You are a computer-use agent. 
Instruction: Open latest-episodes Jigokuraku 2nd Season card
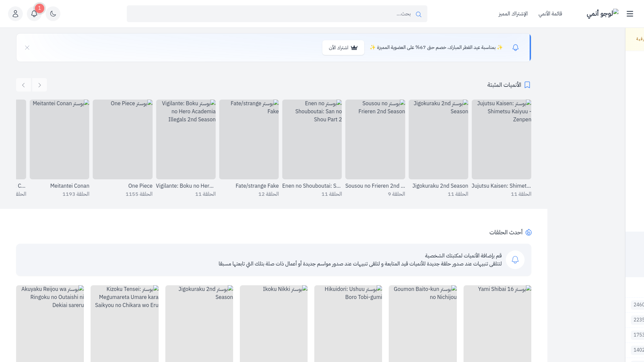tap(199, 323)
